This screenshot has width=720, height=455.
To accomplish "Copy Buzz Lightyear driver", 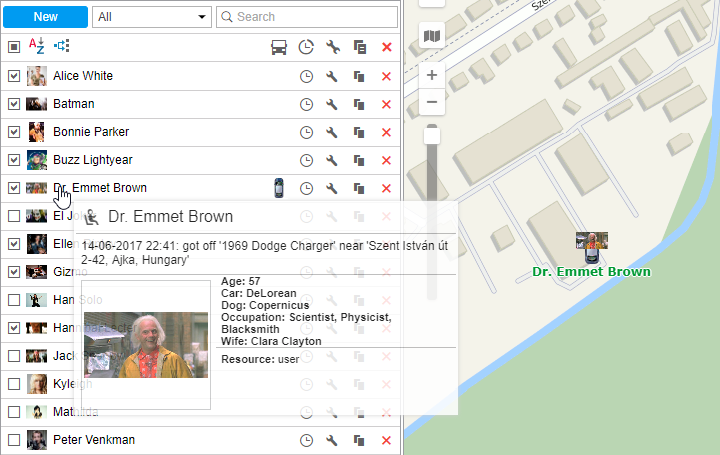I will coord(359,160).
